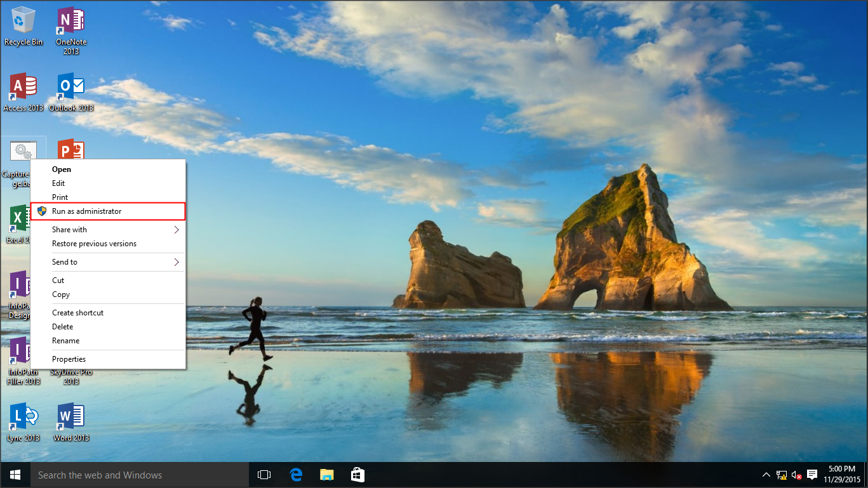Launch the Store app from taskbar
Screen dimensions: 868x488
(x=357, y=475)
